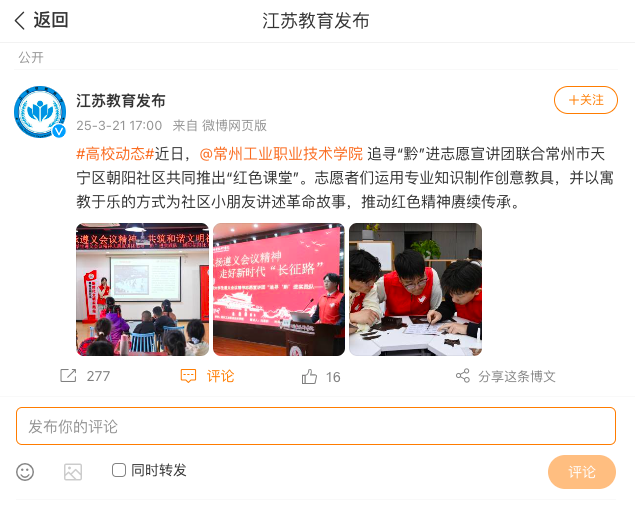Screen dimensions: 635x515
Task: Click the 微博网页版 source label
Action: pyautogui.click(x=234, y=126)
